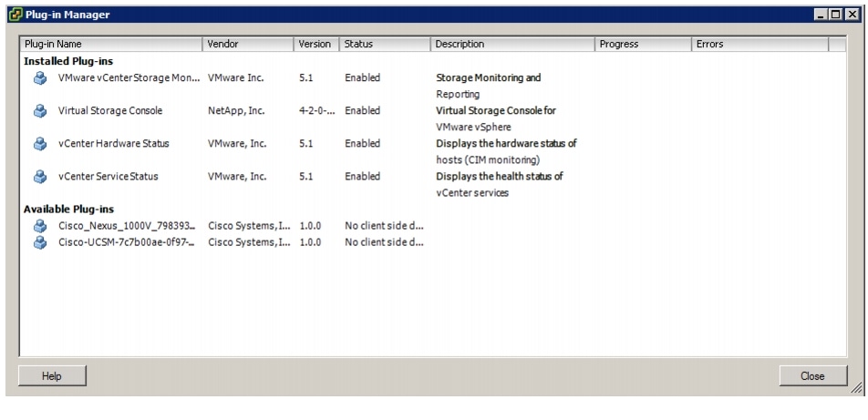The width and height of the screenshot is (868, 420).
Task: Minimize the Plug-in Manager window
Action: pyautogui.click(x=821, y=15)
